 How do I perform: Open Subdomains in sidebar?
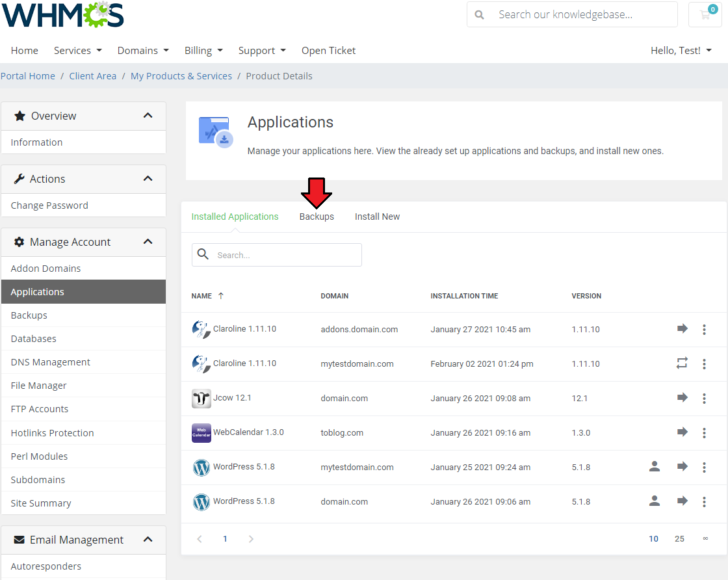point(84,480)
